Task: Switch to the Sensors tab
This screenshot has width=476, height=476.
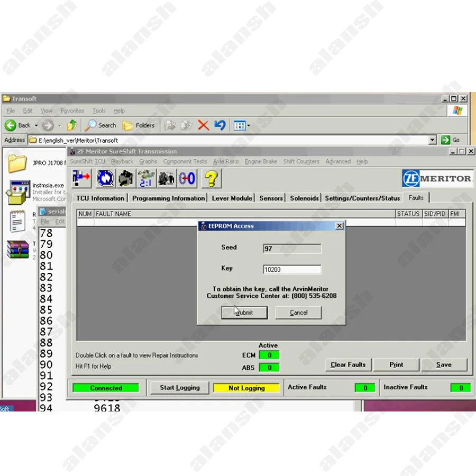Action: tap(271, 198)
